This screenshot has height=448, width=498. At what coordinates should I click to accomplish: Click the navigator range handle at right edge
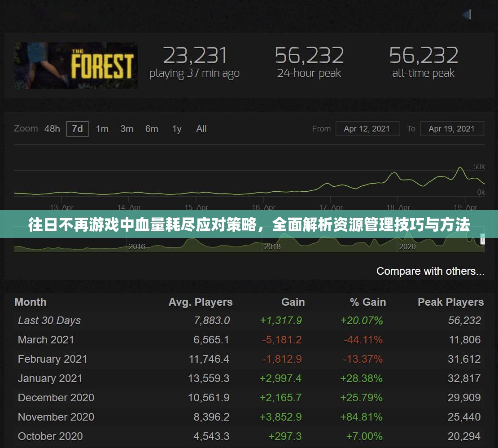[483, 240]
